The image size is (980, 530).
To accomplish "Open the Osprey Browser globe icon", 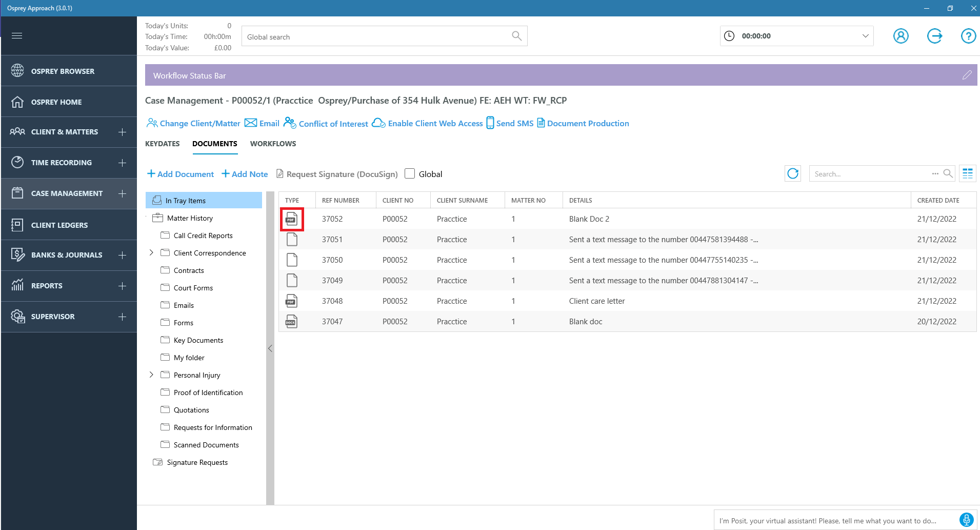I will click(18, 71).
